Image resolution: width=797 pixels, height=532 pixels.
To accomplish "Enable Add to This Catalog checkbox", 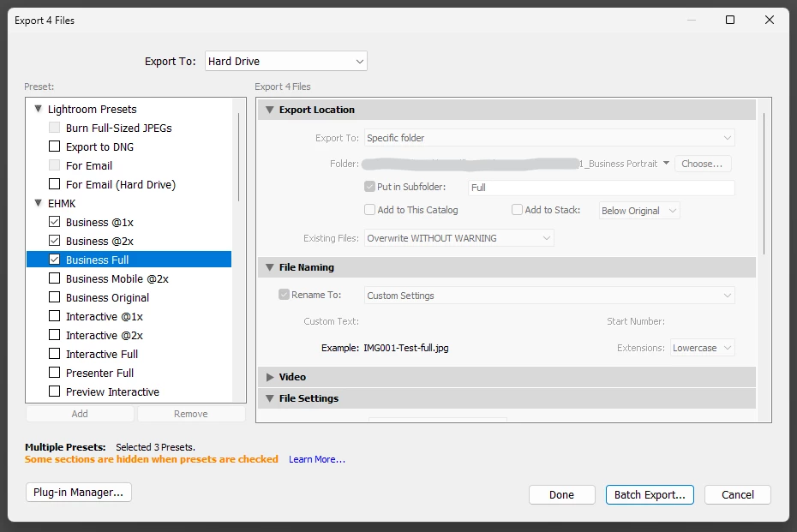I will 369,209.
